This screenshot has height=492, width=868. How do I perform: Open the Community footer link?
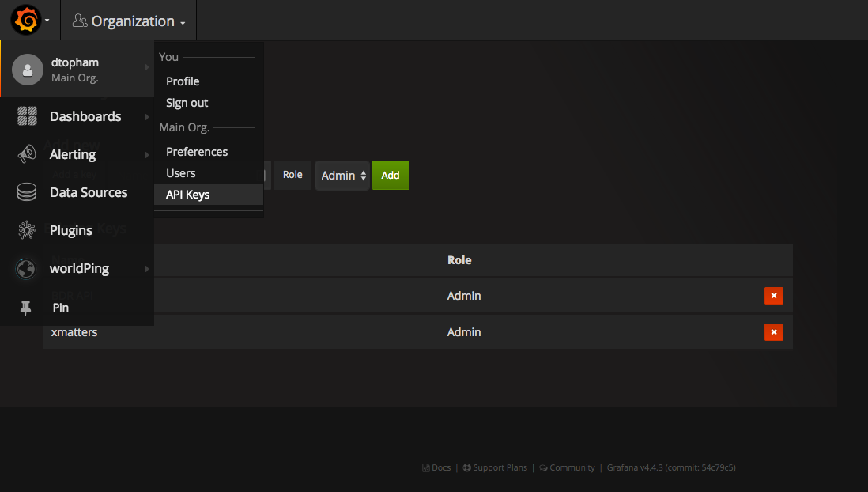pos(567,467)
